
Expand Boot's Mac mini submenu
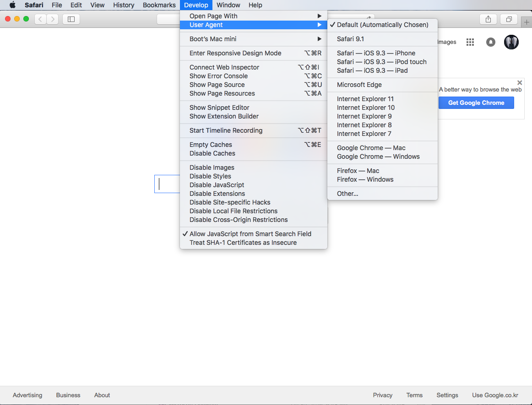click(254, 39)
